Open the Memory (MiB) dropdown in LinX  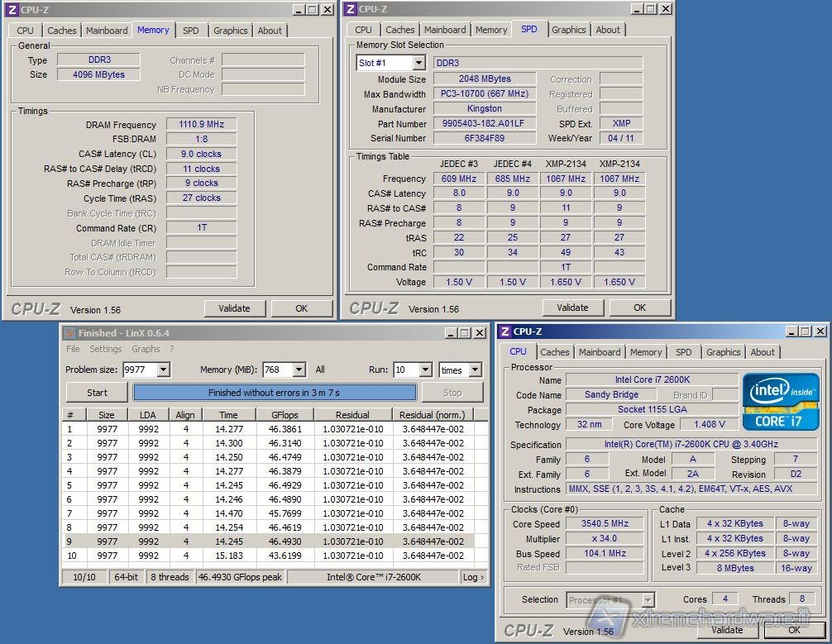tap(299, 370)
